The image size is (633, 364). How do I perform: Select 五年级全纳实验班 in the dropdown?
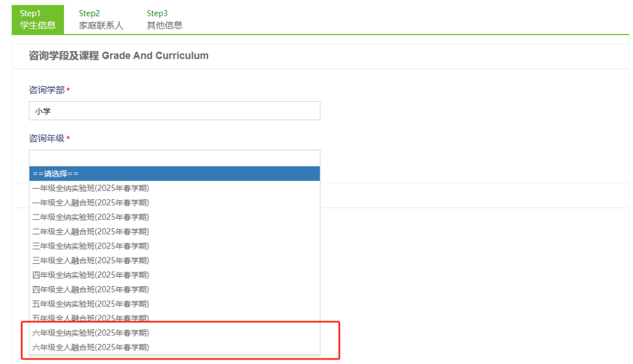tap(91, 304)
